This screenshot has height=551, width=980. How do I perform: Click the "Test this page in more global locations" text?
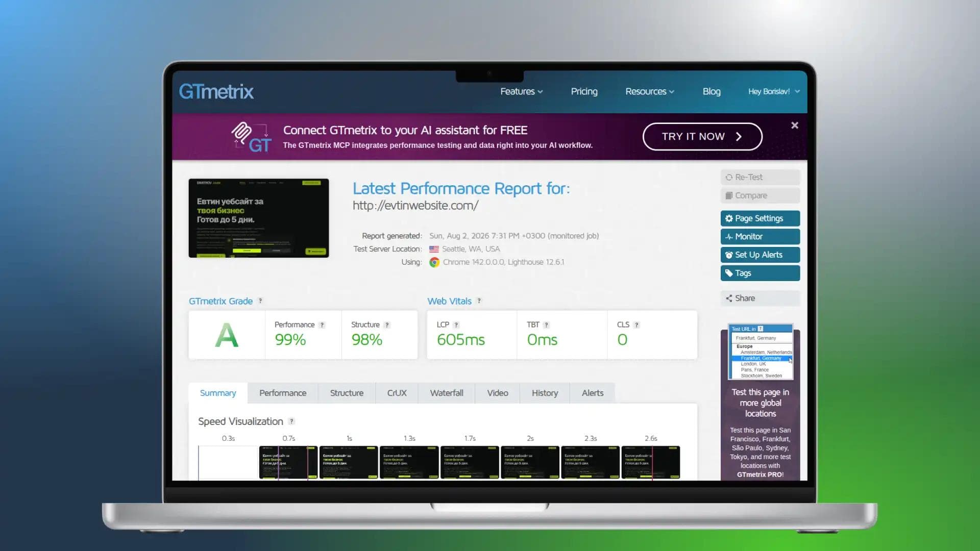coord(761,403)
